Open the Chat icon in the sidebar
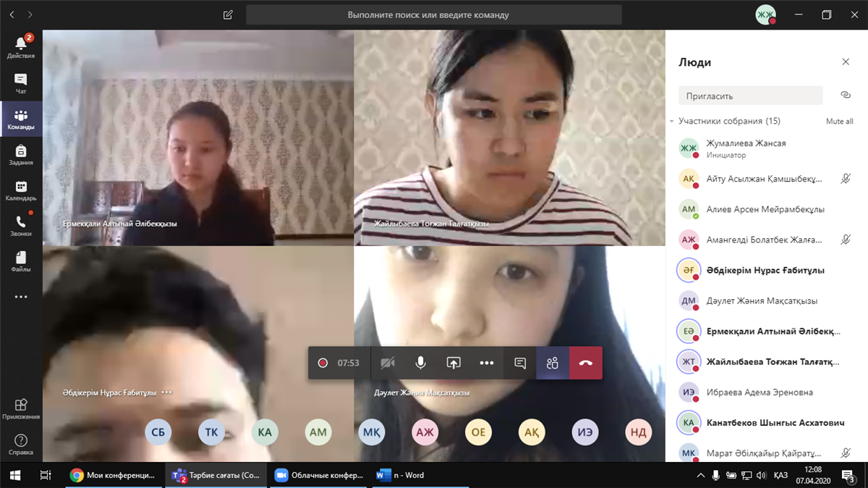This screenshot has width=868, height=488. tap(21, 83)
